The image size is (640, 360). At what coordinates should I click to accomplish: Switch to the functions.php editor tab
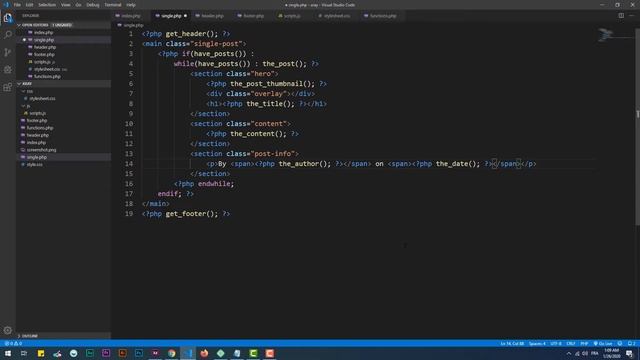point(383,16)
